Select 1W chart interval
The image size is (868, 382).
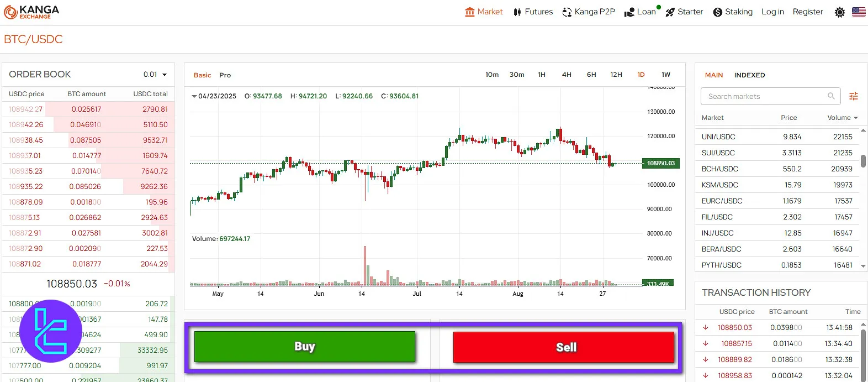[x=666, y=75]
